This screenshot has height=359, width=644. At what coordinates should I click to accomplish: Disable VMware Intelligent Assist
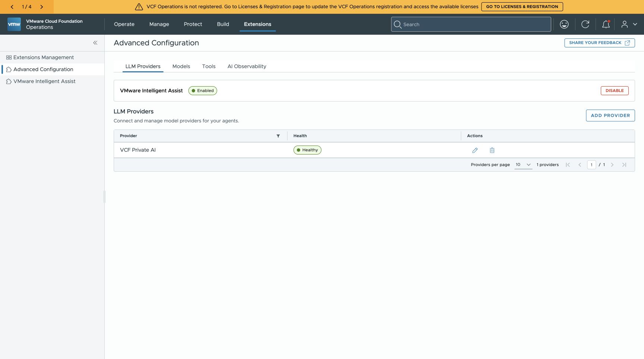[615, 91]
